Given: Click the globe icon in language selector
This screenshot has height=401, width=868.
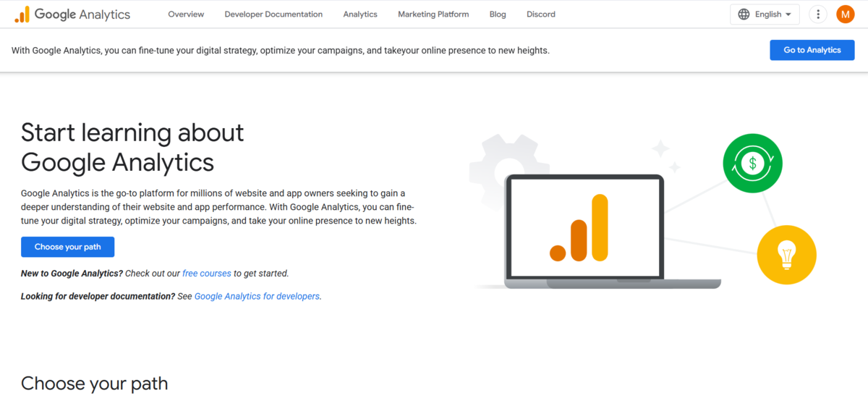Looking at the screenshot, I should [744, 14].
